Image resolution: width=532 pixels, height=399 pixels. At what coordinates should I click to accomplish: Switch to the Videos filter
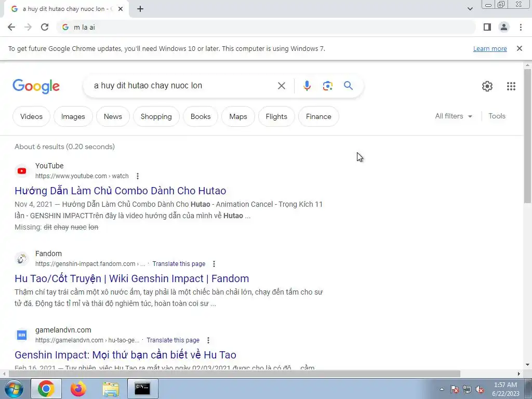click(31, 116)
